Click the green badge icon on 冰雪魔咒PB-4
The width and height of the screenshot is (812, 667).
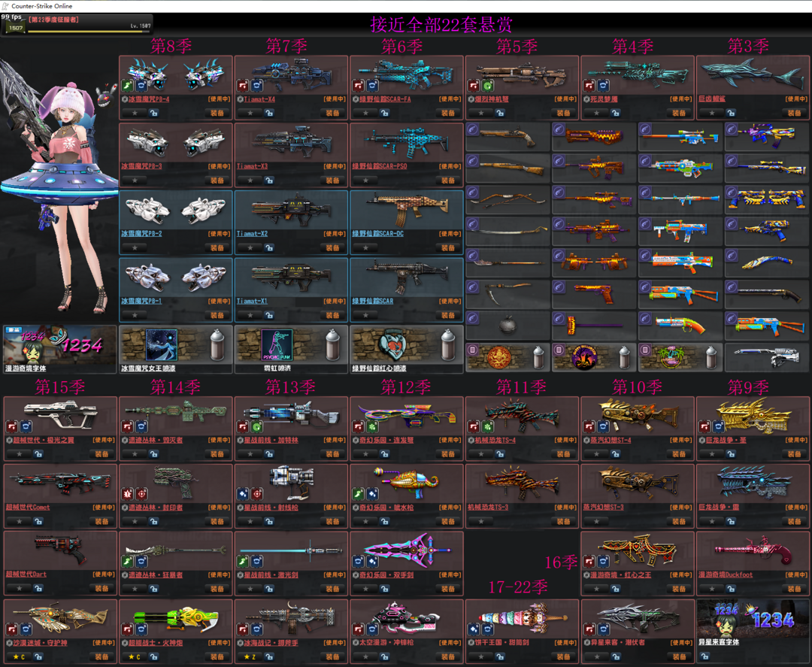[127, 85]
